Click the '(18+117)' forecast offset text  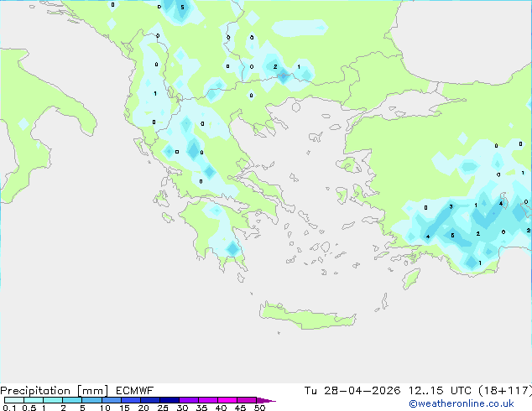[x=505, y=391]
